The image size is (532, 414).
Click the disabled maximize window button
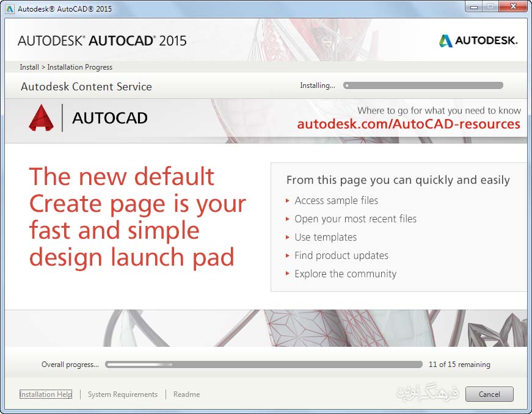coord(490,7)
